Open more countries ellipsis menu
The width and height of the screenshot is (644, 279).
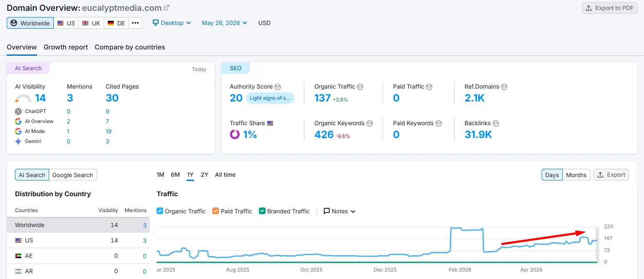point(135,23)
